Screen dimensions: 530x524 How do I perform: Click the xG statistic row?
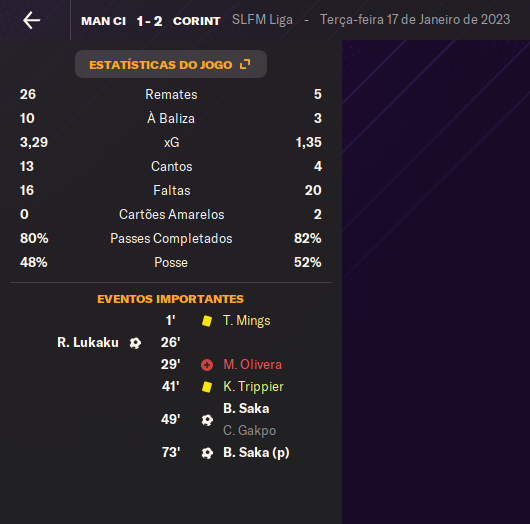171,142
